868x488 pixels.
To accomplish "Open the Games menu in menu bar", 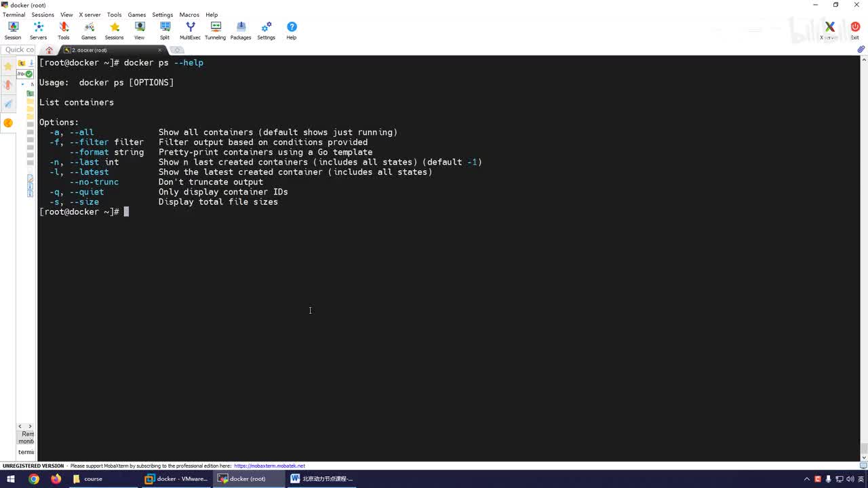I will tap(137, 15).
